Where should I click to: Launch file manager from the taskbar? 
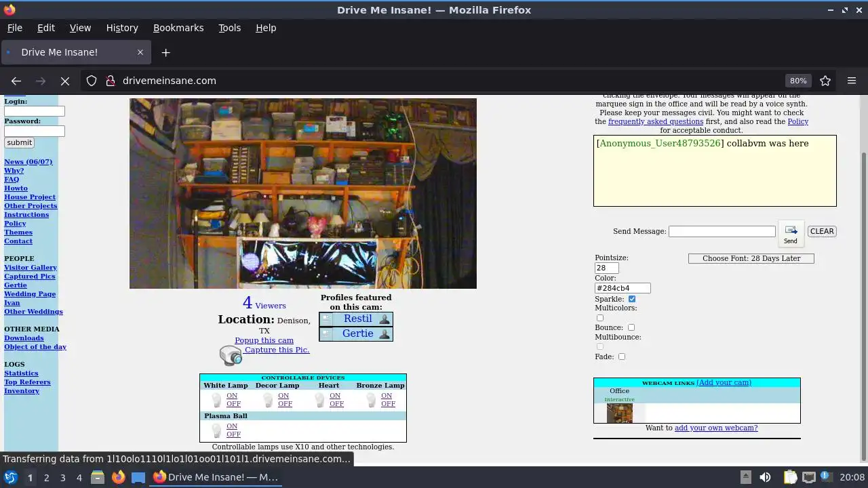pyautogui.click(x=98, y=477)
